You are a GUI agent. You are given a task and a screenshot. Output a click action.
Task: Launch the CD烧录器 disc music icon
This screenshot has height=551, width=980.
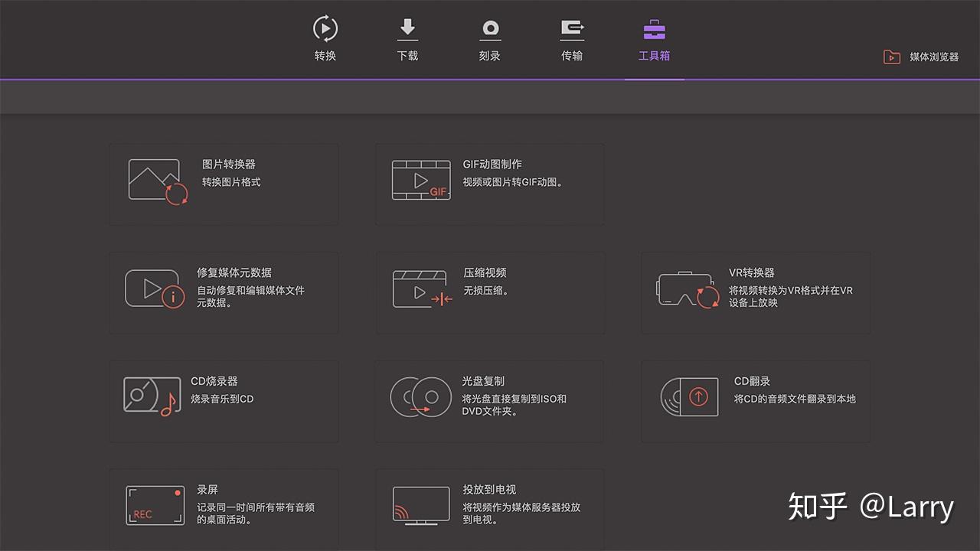coord(152,397)
